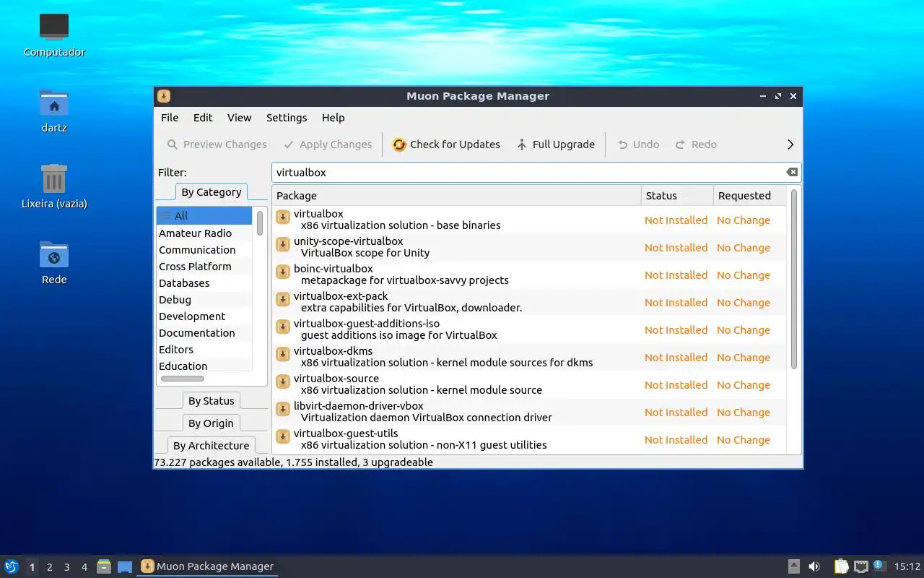Select the Lixeira (vazia) trash icon

coord(54,178)
